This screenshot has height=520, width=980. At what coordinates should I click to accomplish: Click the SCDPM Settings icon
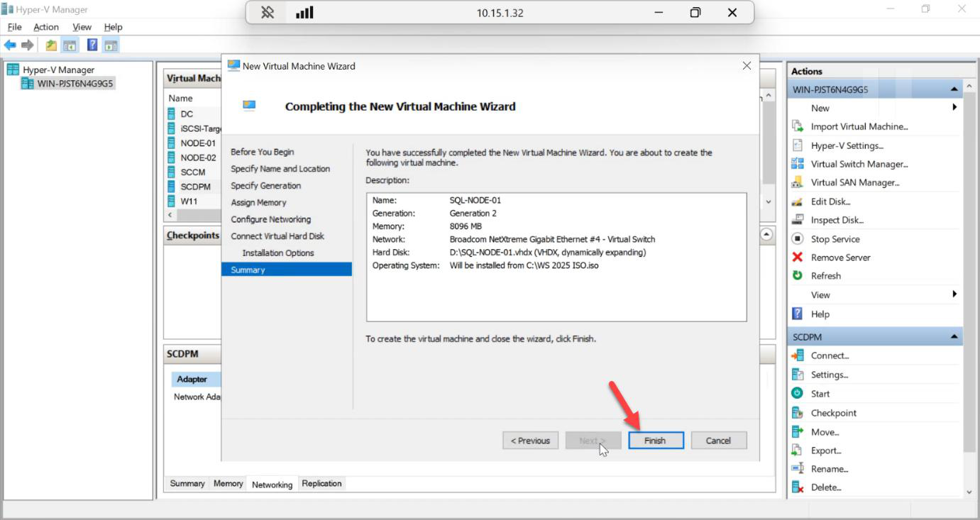click(798, 375)
